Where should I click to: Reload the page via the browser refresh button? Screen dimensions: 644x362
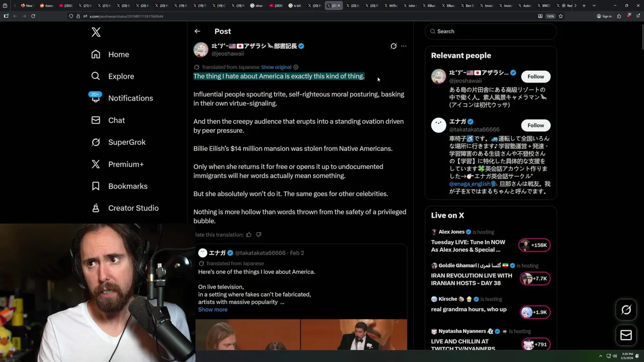[33, 16]
